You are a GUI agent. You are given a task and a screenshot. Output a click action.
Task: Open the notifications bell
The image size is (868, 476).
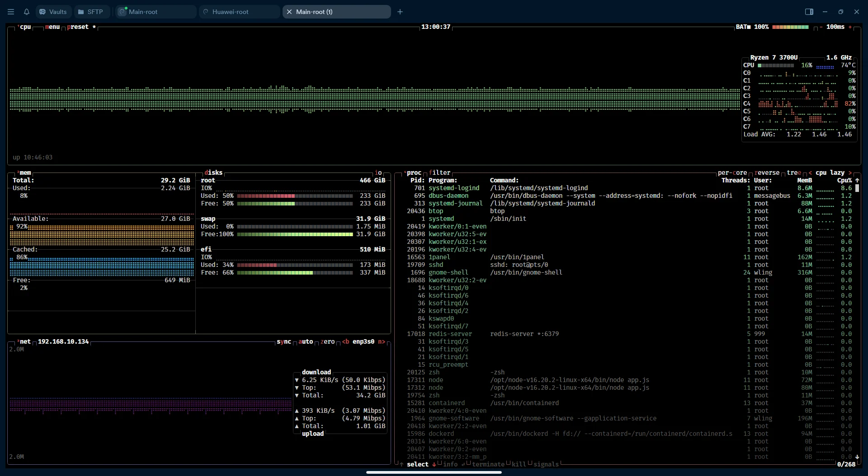coord(26,12)
